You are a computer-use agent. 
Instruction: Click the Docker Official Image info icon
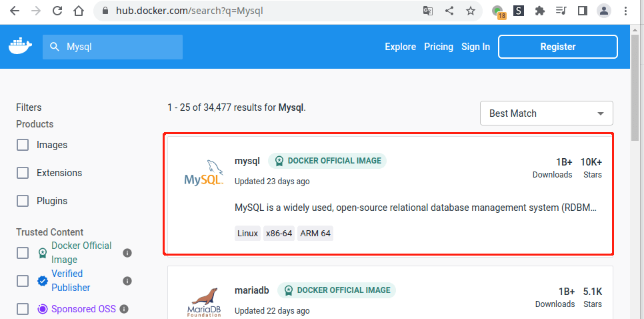coord(127,253)
